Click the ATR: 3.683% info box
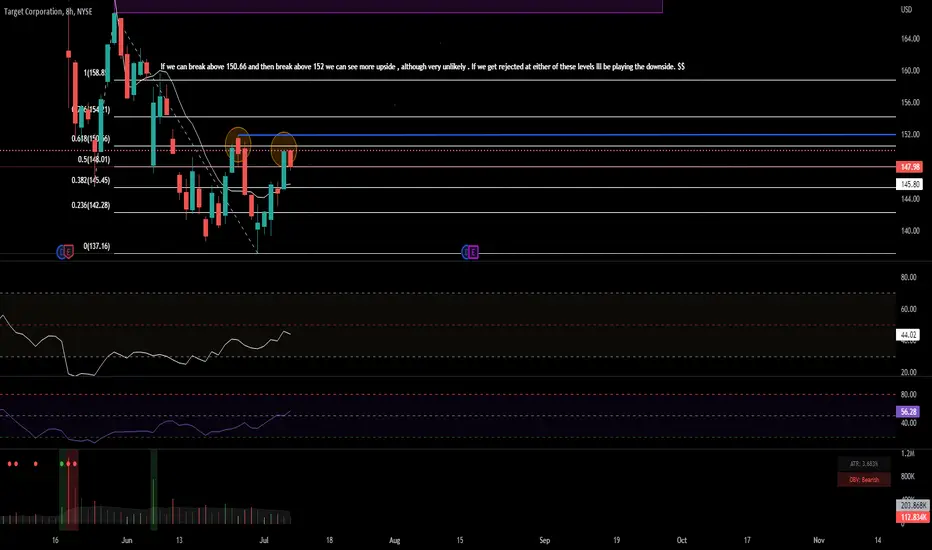The width and height of the screenshot is (932, 550). tap(864, 464)
